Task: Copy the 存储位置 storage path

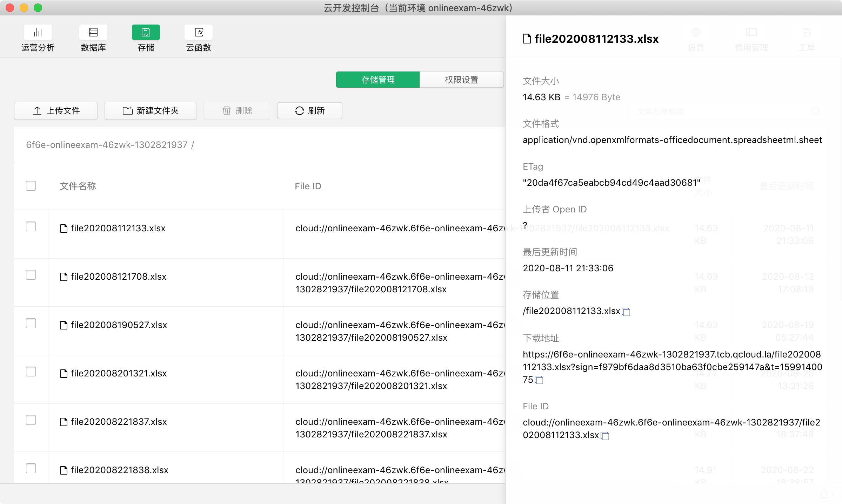Action: [626, 312]
